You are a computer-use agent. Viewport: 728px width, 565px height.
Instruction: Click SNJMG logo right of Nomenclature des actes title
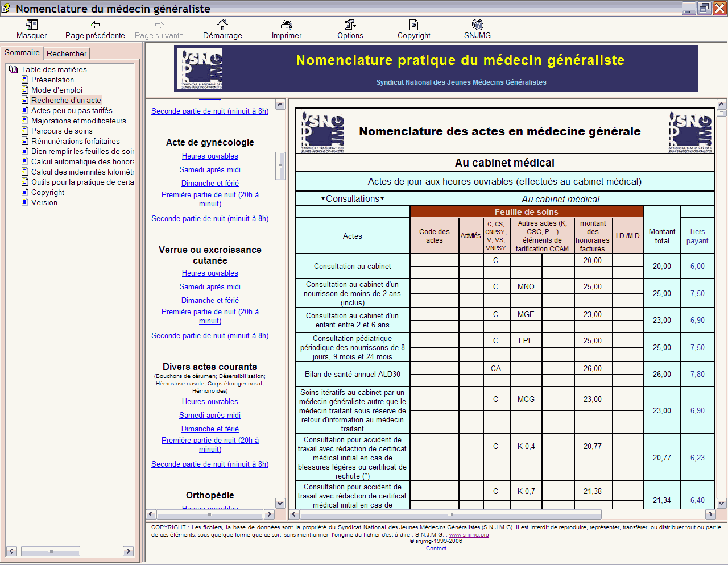pyautogui.click(x=690, y=132)
